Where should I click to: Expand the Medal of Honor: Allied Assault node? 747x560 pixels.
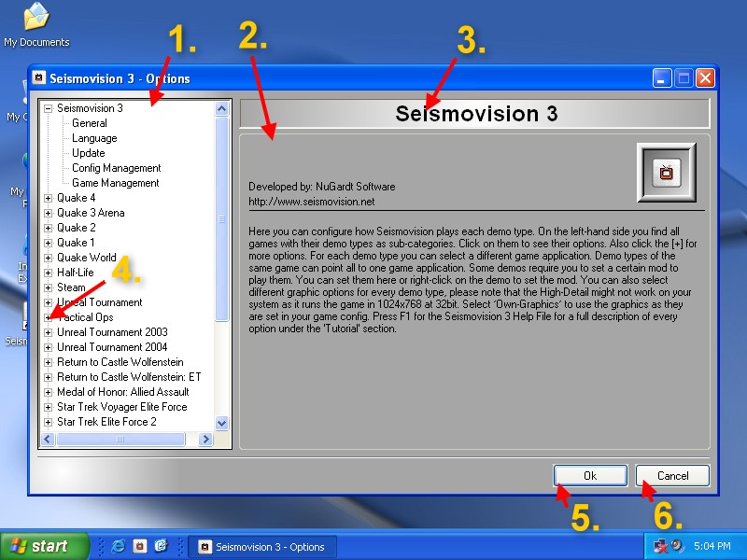(x=49, y=392)
